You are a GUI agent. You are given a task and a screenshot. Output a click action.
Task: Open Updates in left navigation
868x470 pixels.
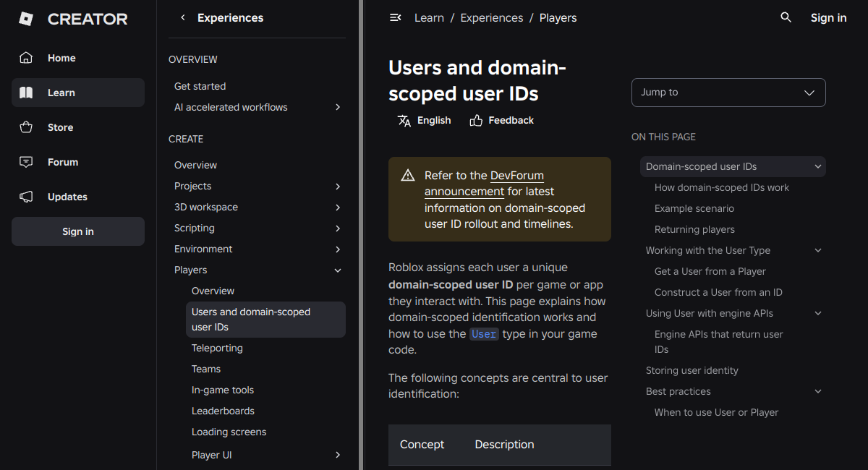78,197
